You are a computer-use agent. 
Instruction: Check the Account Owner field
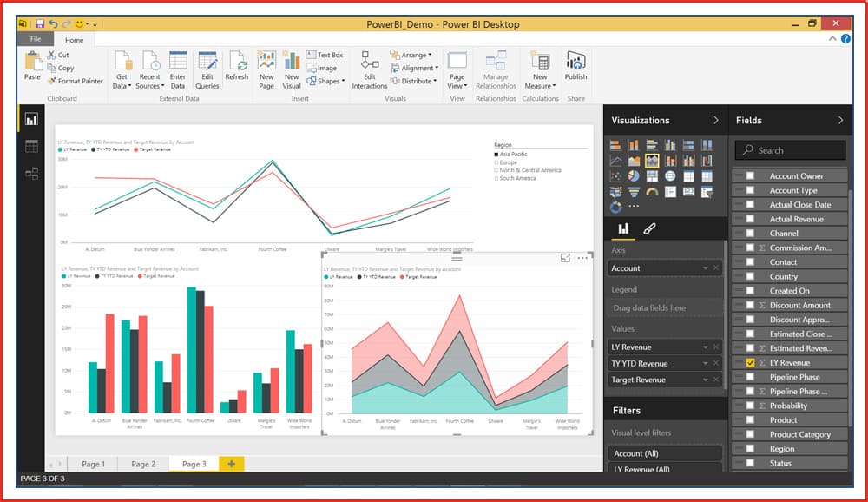[x=750, y=176]
